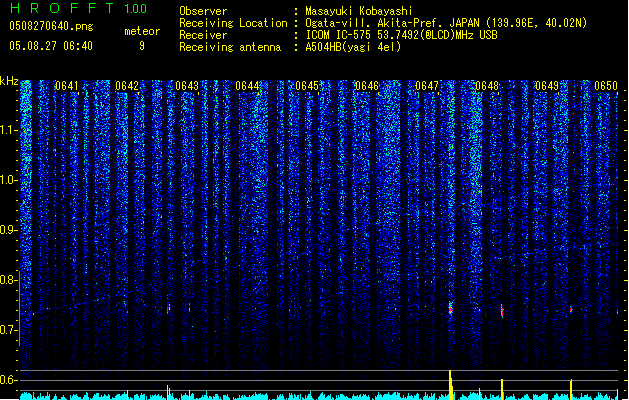Viewport: 629px width, 400px height.
Task: Click the 1.0 kHz axis label
Action: click(x=8, y=180)
